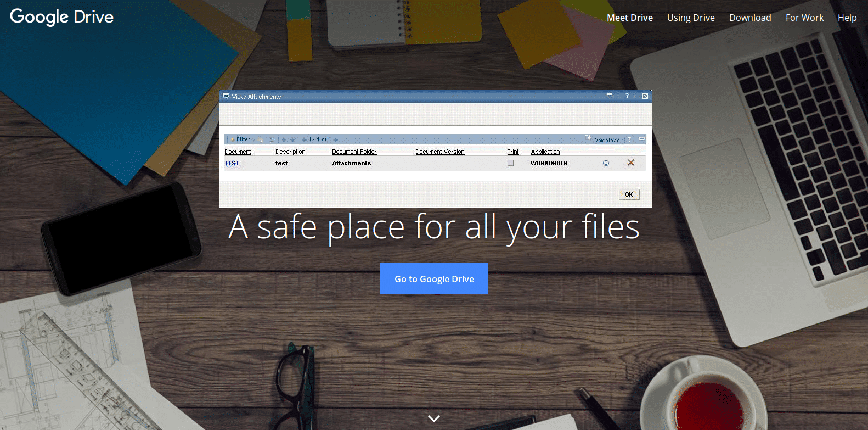The width and height of the screenshot is (868, 430).
Task: Move to previous row with up arrow
Action: pos(284,139)
